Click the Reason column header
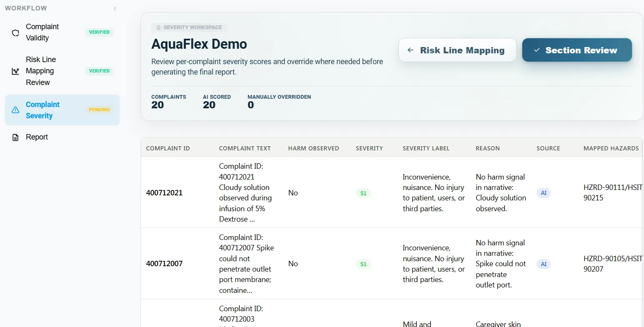The image size is (644, 327). (x=488, y=148)
